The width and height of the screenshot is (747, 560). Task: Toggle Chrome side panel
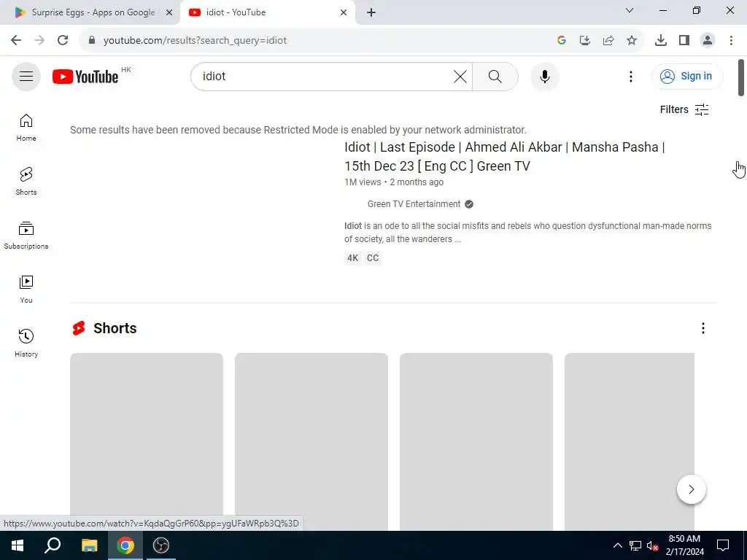[684, 41]
